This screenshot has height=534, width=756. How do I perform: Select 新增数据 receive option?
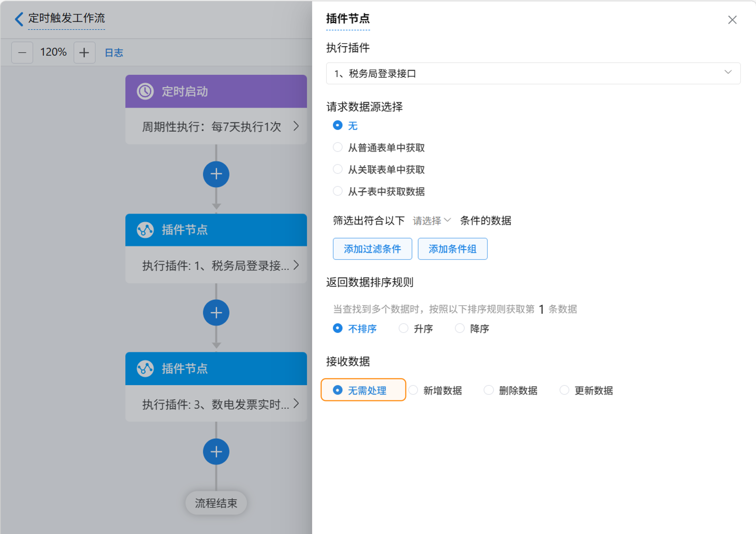[x=413, y=390]
